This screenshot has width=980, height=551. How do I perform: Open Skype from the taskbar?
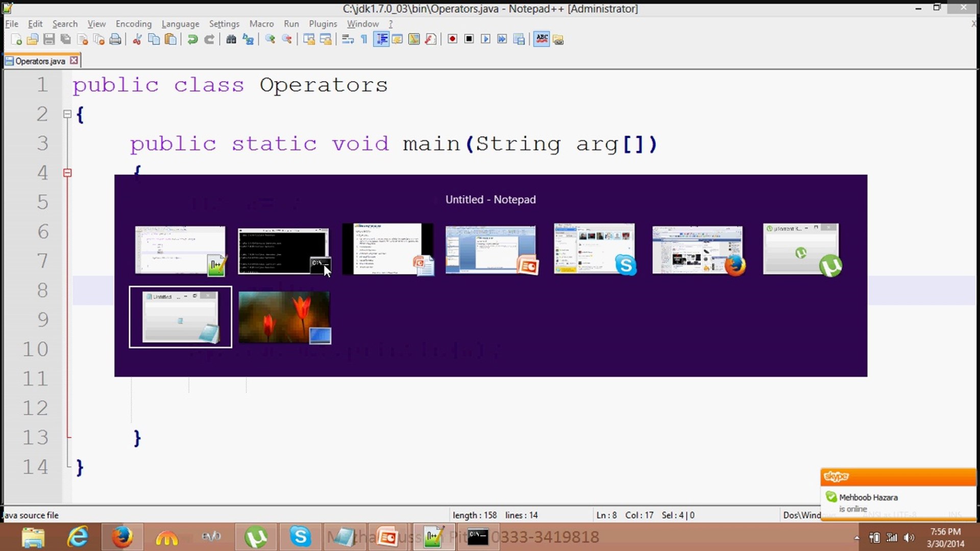click(x=300, y=537)
